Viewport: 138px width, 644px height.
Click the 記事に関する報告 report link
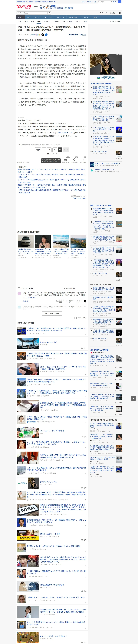(24, 162)
